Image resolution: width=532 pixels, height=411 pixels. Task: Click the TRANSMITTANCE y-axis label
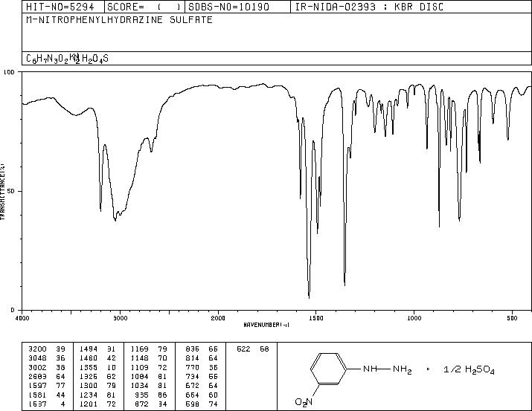4,191
